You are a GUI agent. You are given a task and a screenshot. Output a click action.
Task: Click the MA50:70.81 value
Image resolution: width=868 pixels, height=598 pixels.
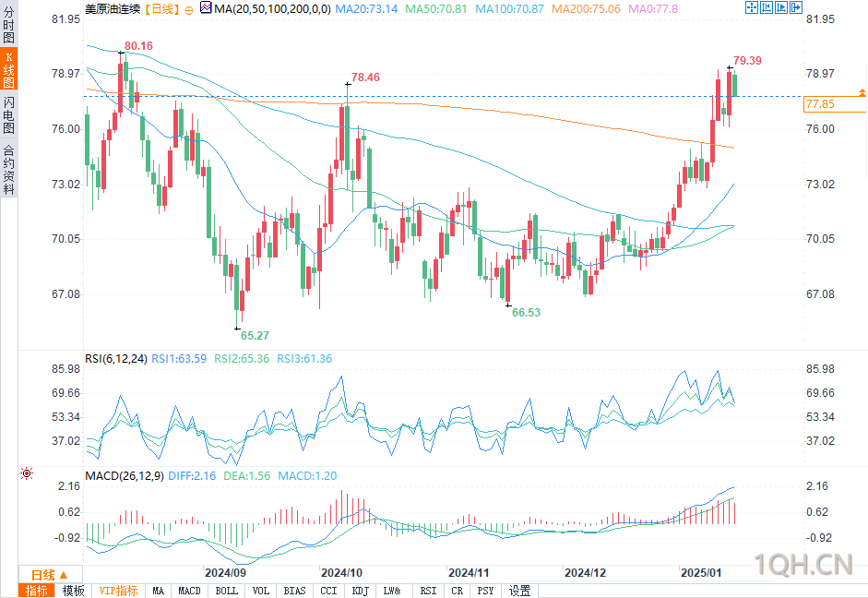coord(436,9)
